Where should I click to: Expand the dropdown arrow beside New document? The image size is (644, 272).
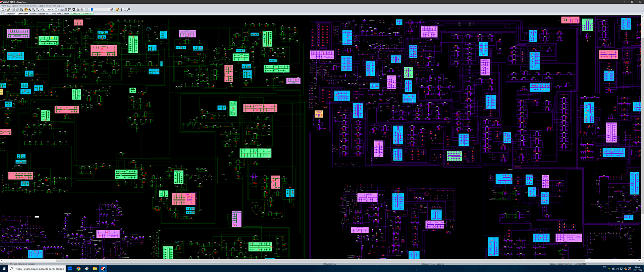click(6, 10)
